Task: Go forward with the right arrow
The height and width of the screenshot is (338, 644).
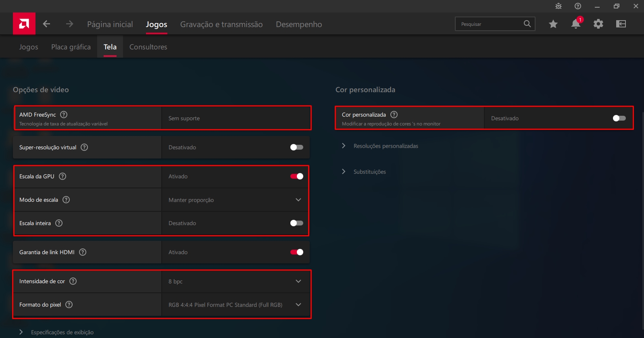Action: click(x=70, y=24)
